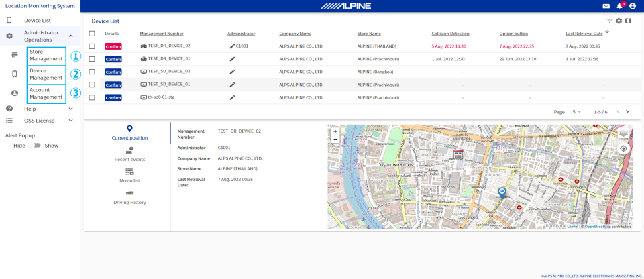Click Confirm button for TEST_SD_DEVICE_01
The width and height of the screenshot is (644, 279).
pos(113,85)
